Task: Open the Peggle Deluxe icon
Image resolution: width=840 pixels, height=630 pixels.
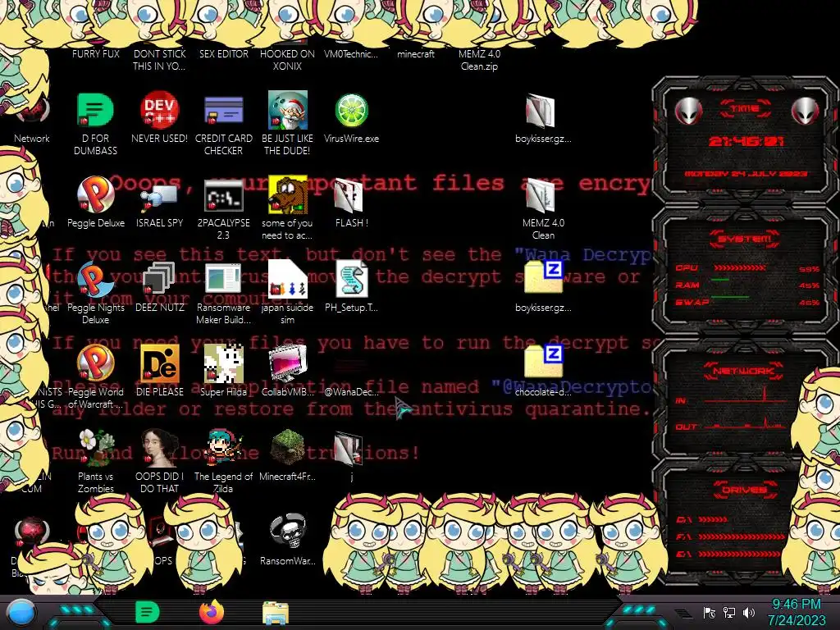Action: coord(95,195)
